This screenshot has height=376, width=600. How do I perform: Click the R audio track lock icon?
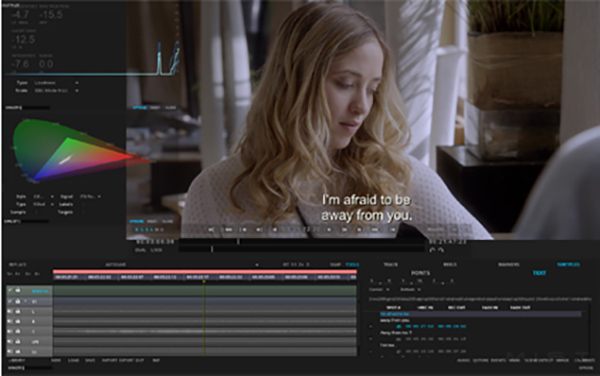coord(18,321)
